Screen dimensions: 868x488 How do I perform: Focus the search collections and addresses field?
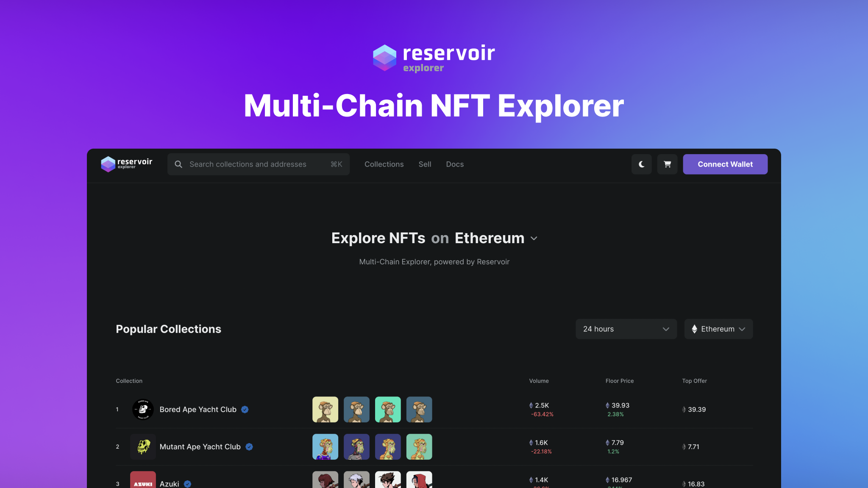pos(259,164)
